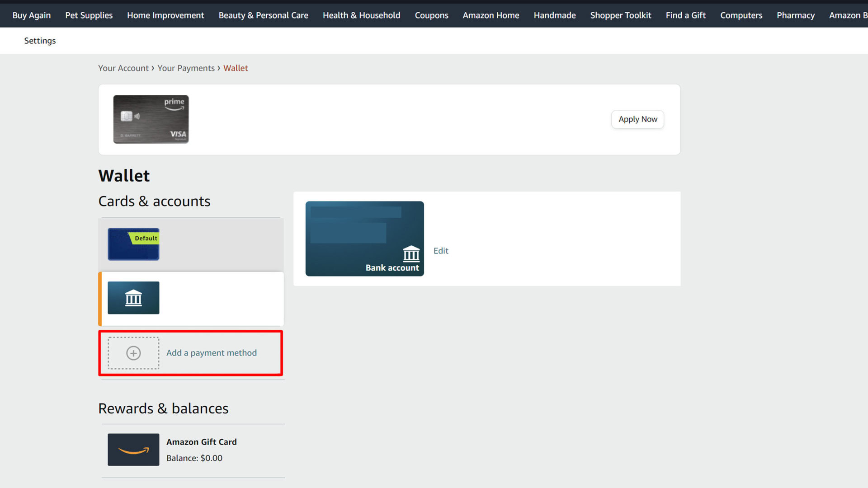The height and width of the screenshot is (488, 868).
Task: Click the Edit link for bank account
Action: tap(441, 251)
